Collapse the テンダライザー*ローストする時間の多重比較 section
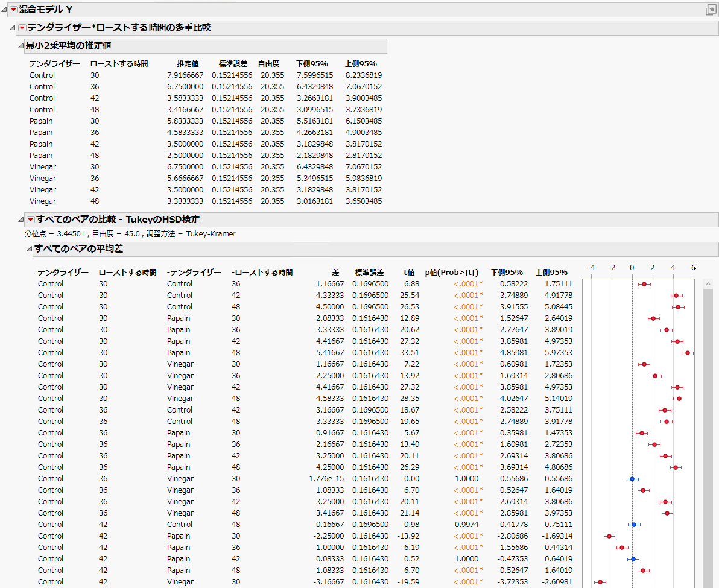Image resolution: width=719 pixels, height=588 pixels. coord(13,28)
